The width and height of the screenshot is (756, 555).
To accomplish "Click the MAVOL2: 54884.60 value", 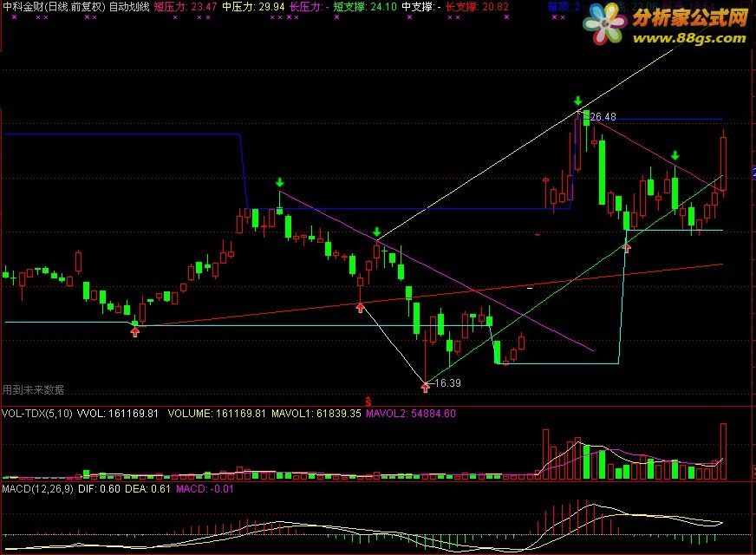I will (411, 414).
